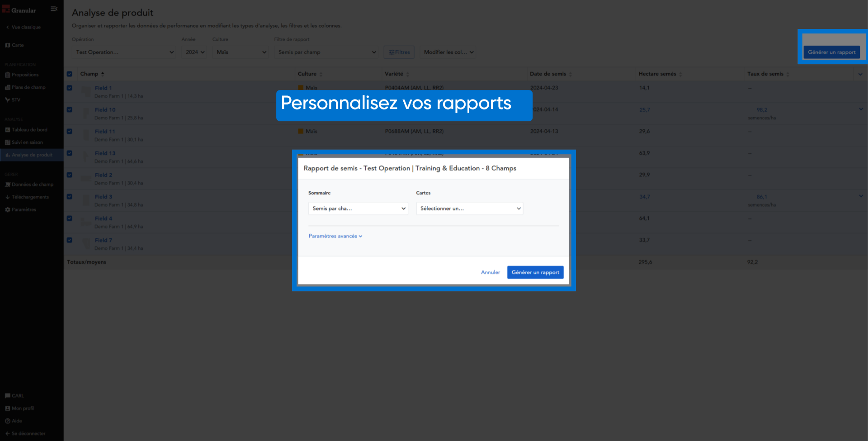
Task: Open the Carte map icon
Action: (x=8, y=45)
